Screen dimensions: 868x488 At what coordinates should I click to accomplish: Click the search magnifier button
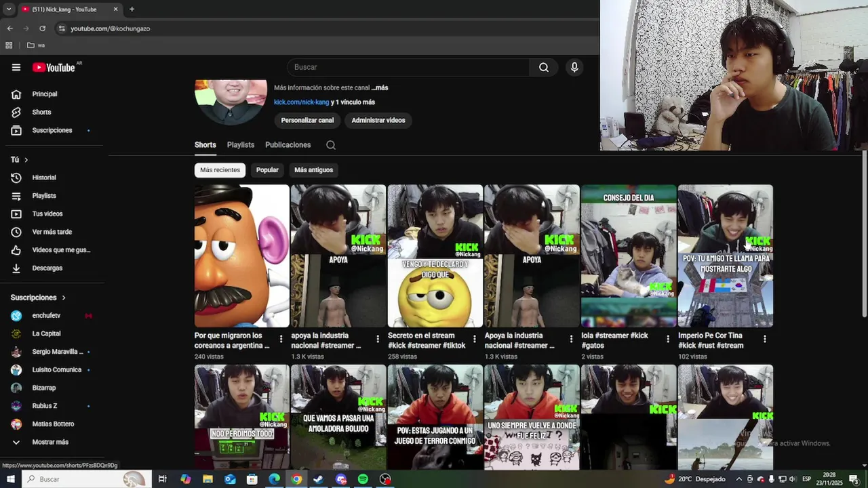544,67
